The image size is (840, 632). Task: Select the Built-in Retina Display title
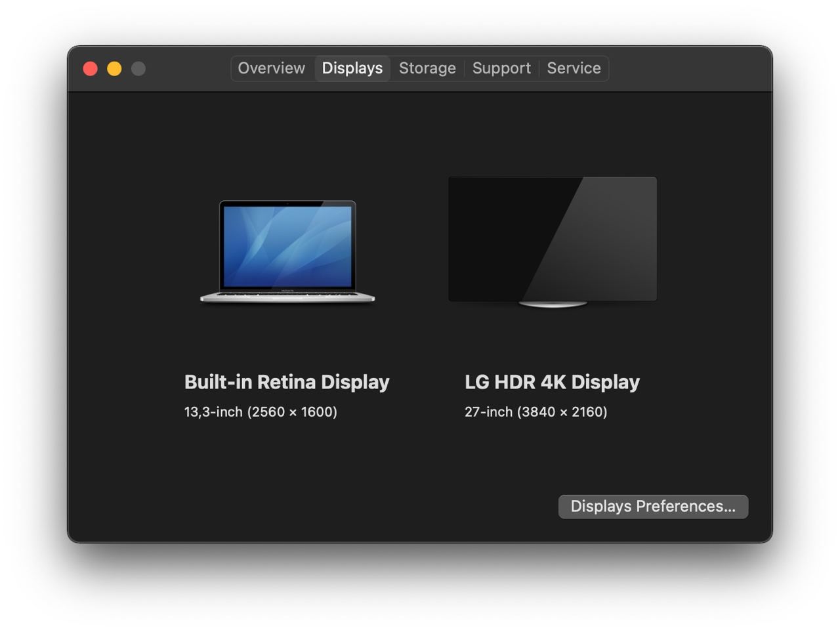tap(287, 382)
